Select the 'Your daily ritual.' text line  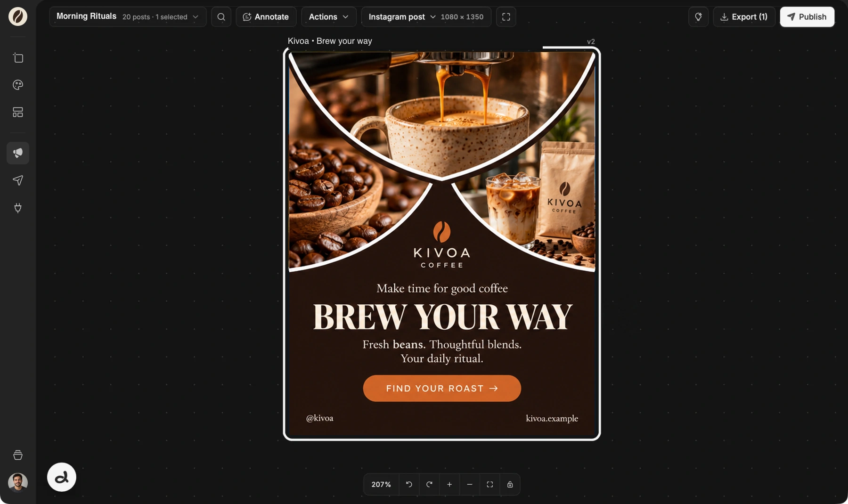(x=442, y=358)
